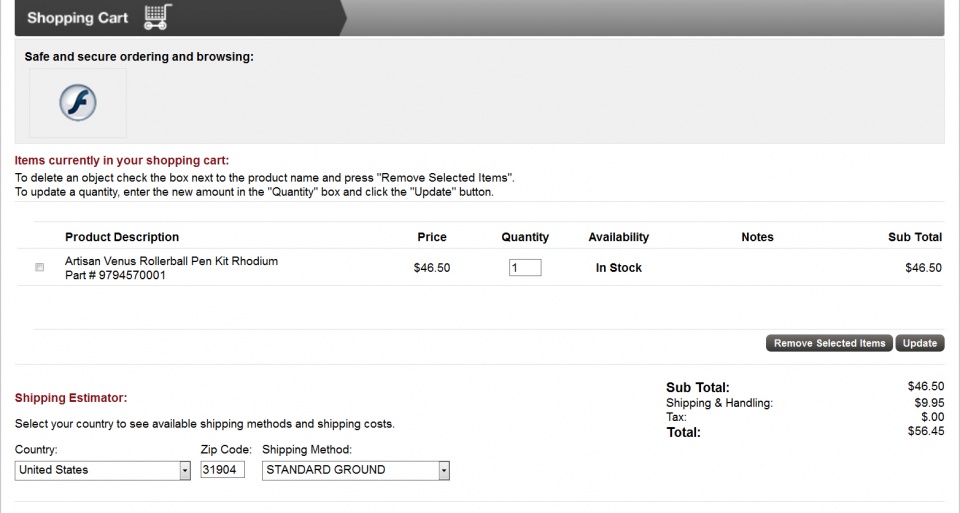Image resolution: width=960 pixels, height=513 pixels.
Task: Select the Availability column header
Action: (618, 237)
